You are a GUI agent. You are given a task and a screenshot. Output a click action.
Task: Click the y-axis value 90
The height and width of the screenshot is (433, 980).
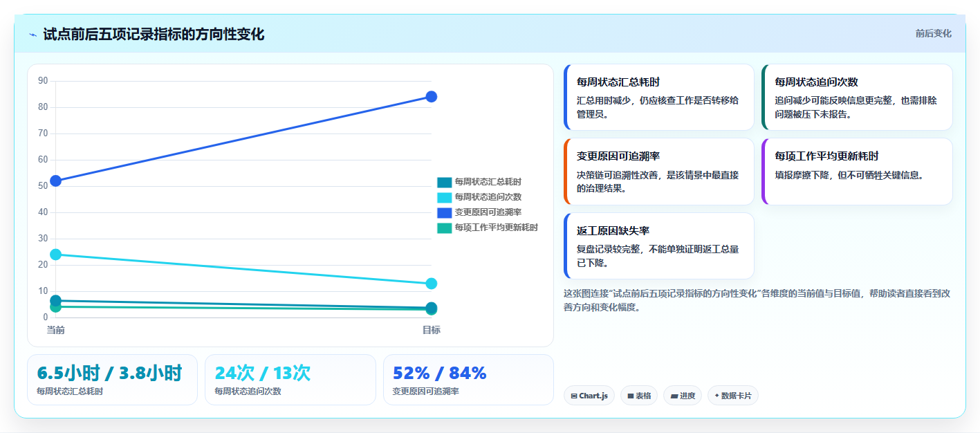tap(43, 81)
